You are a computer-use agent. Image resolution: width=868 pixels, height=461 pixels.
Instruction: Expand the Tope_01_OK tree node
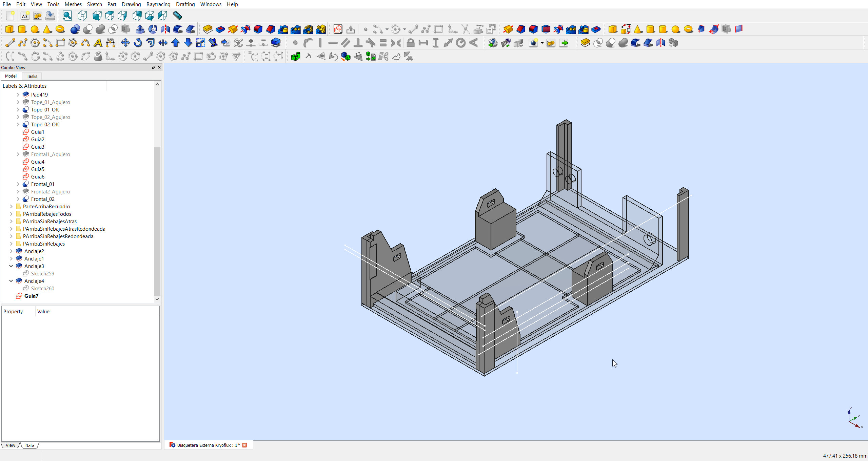coord(18,109)
